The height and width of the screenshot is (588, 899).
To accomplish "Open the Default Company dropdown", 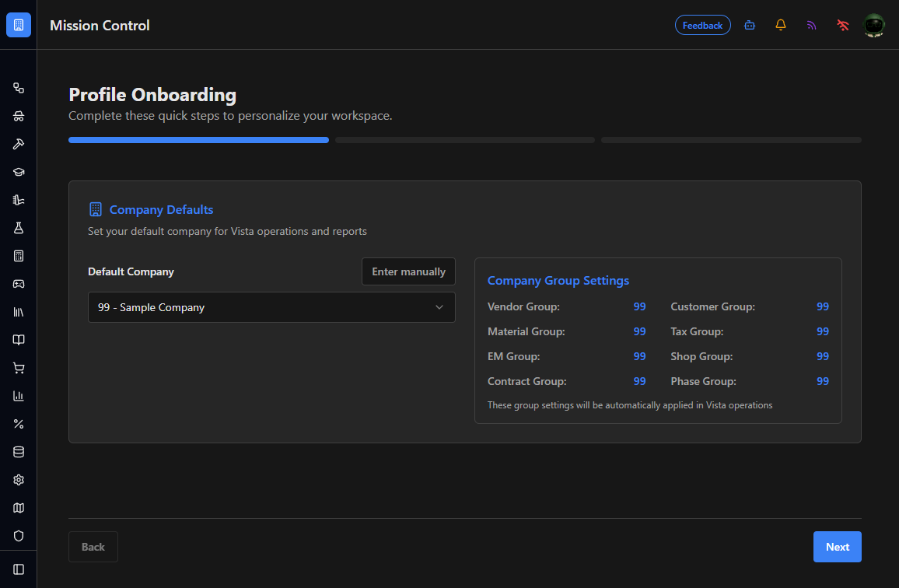I will click(271, 307).
